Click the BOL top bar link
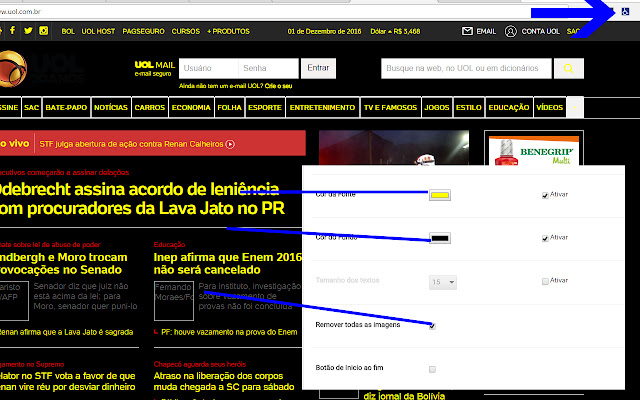Viewport: 640px width, 400px height. click(68, 31)
